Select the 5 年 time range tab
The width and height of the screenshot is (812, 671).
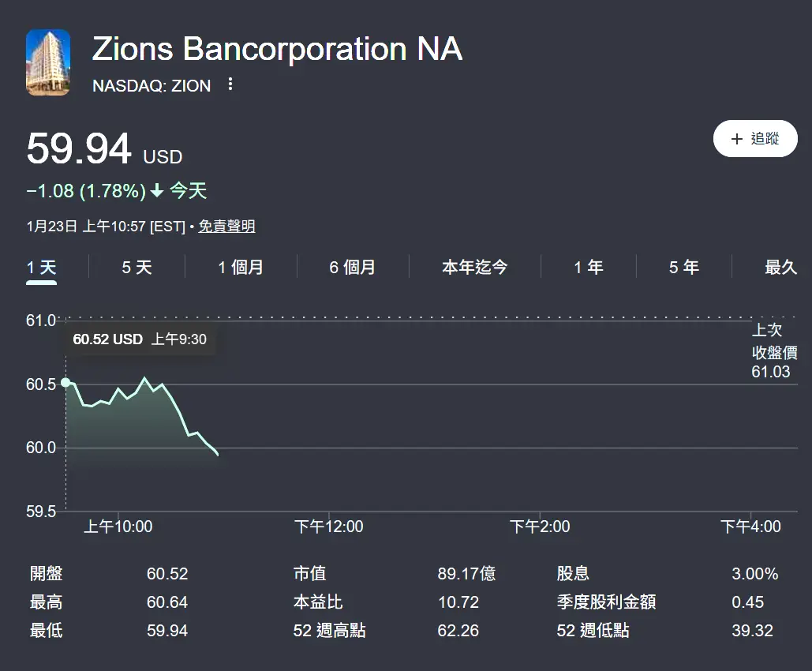(x=684, y=268)
